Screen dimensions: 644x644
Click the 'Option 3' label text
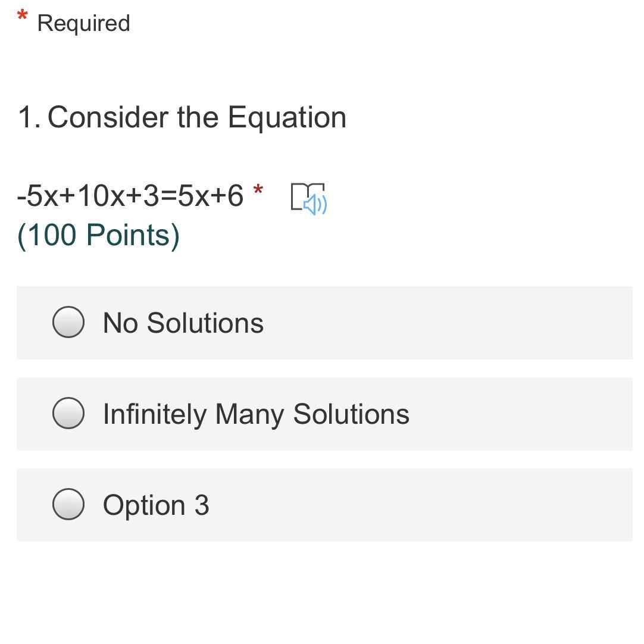pyautogui.click(x=156, y=505)
